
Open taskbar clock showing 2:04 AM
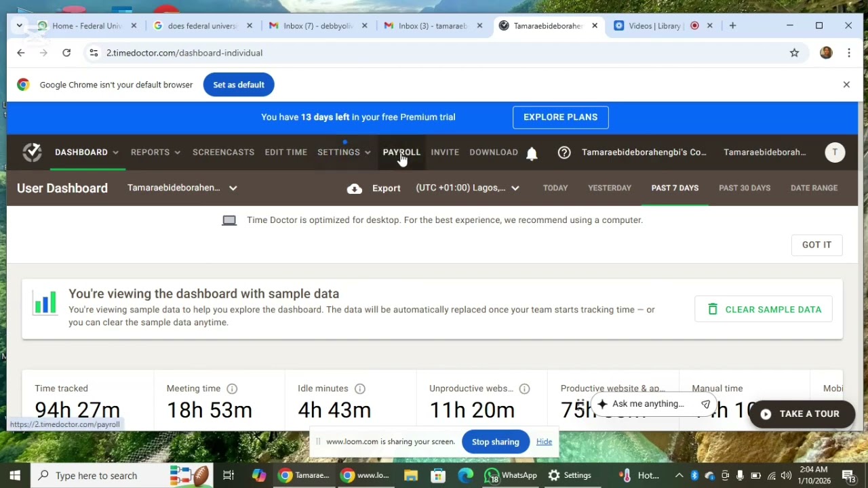[x=813, y=476]
